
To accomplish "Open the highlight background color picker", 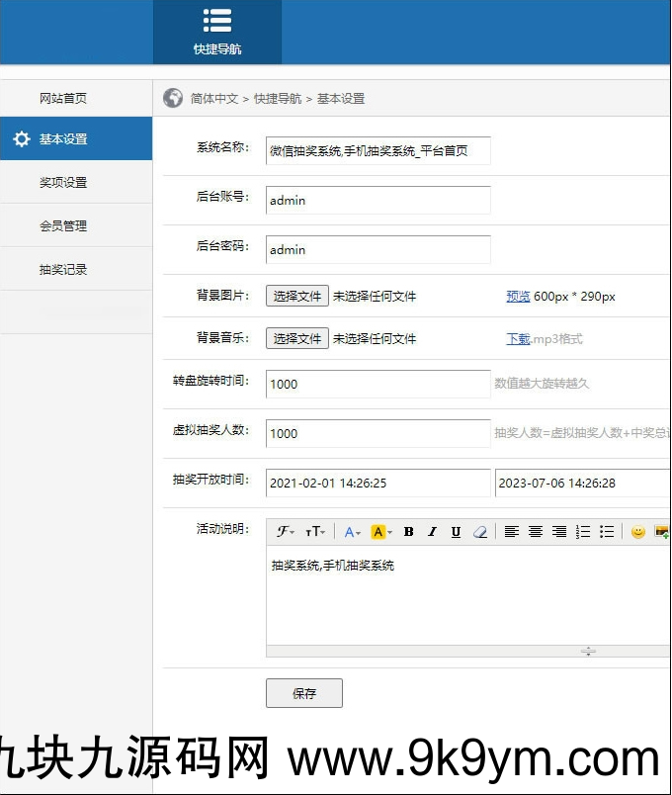I will [x=381, y=532].
